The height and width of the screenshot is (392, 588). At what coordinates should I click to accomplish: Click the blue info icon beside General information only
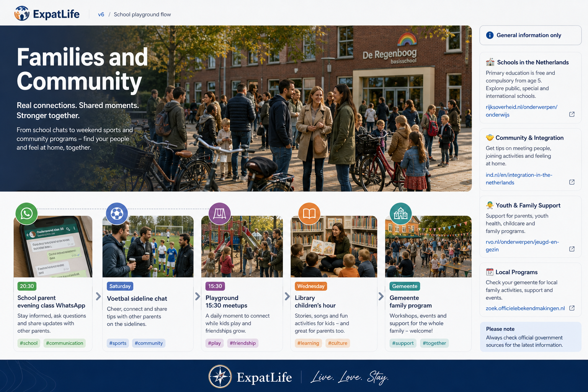[x=490, y=35]
